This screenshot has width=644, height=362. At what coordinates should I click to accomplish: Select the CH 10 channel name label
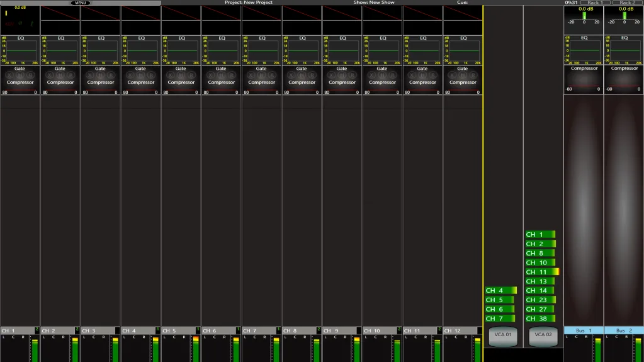click(380, 331)
